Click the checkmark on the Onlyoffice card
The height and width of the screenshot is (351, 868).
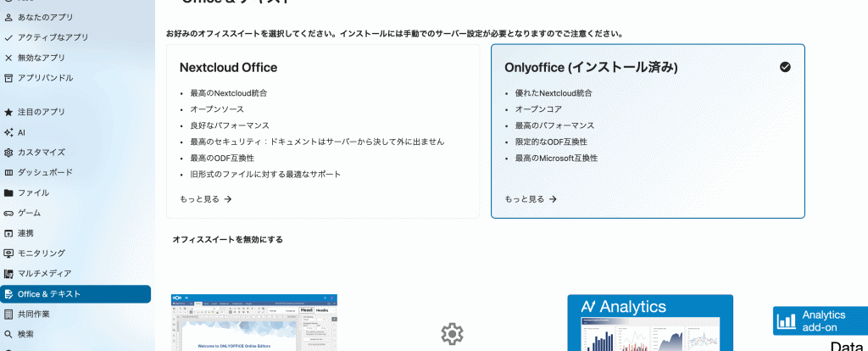(x=785, y=67)
